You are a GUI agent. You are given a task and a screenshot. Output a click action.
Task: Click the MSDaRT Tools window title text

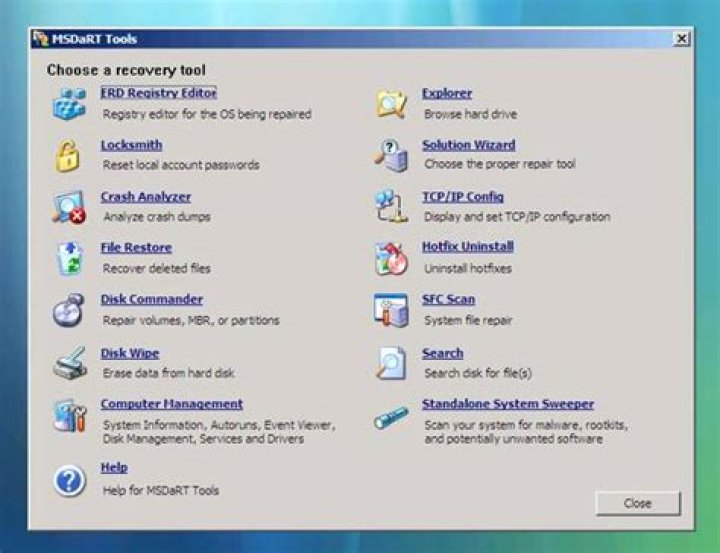tap(94, 39)
